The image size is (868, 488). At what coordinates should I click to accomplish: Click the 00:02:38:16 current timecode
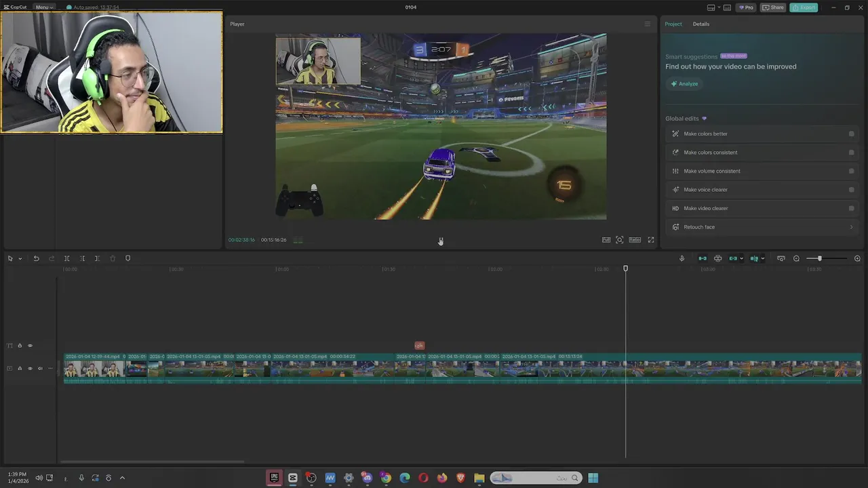tap(241, 240)
